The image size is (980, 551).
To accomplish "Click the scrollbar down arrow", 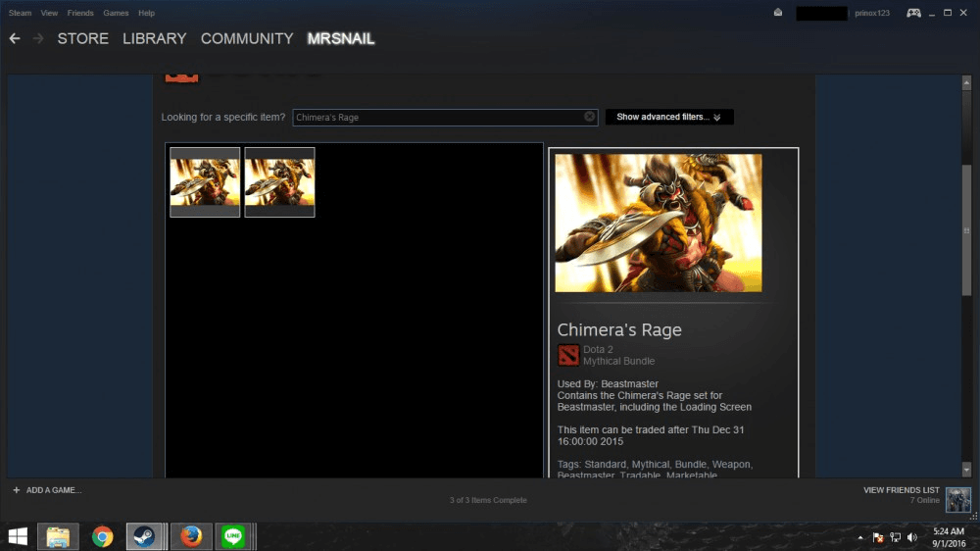I will tap(966, 470).
